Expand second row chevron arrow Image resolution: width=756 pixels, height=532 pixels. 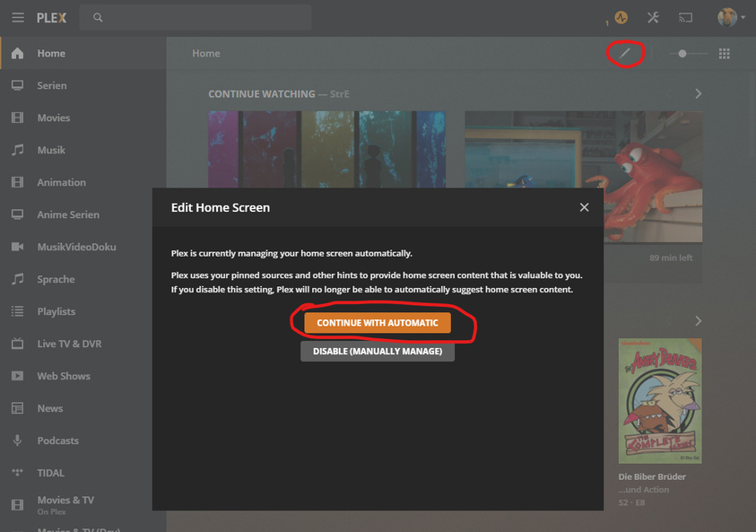click(x=698, y=321)
